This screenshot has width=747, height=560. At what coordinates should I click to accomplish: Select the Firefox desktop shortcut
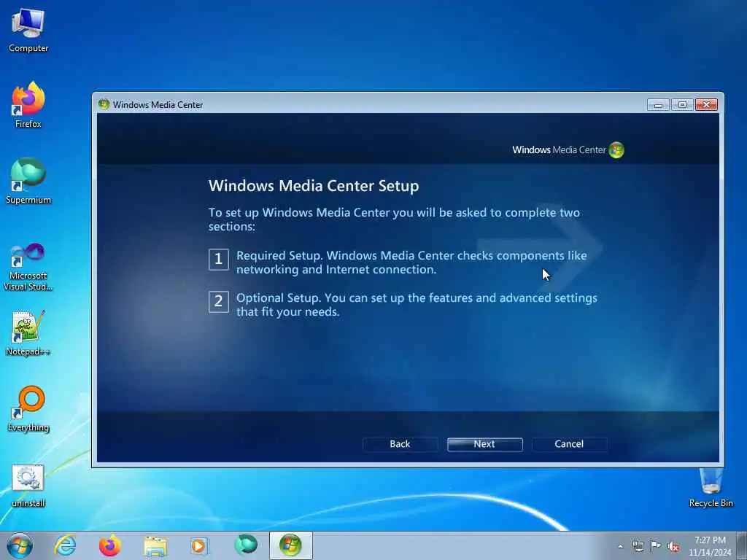click(x=28, y=105)
